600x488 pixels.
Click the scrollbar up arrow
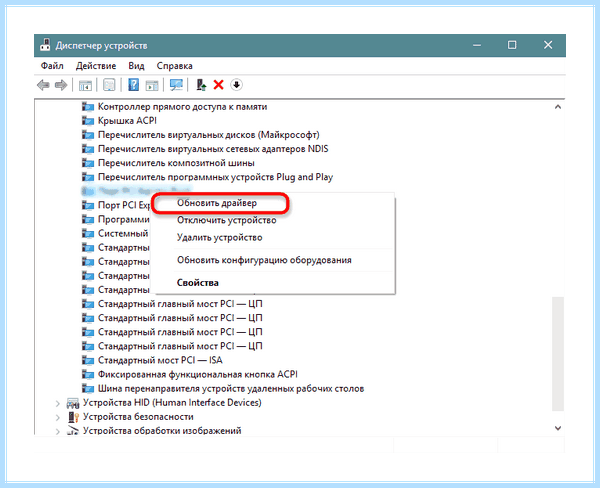(558, 107)
